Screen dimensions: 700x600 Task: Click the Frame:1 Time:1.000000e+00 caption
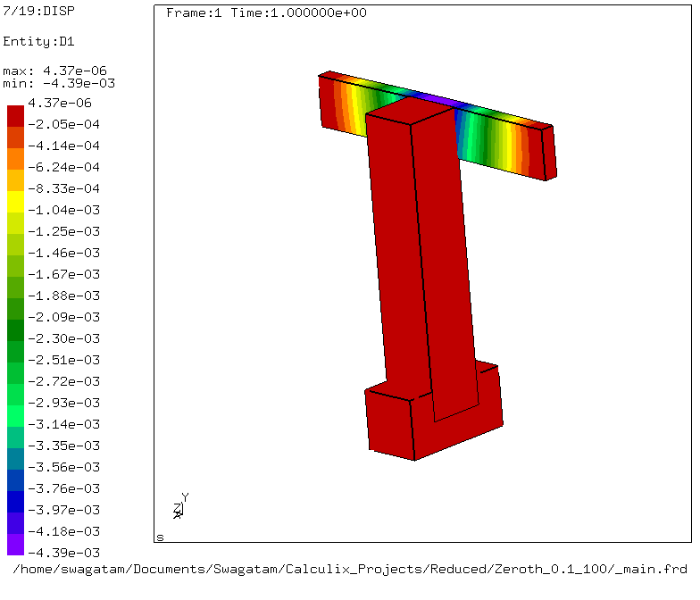click(x=266, y=12)
